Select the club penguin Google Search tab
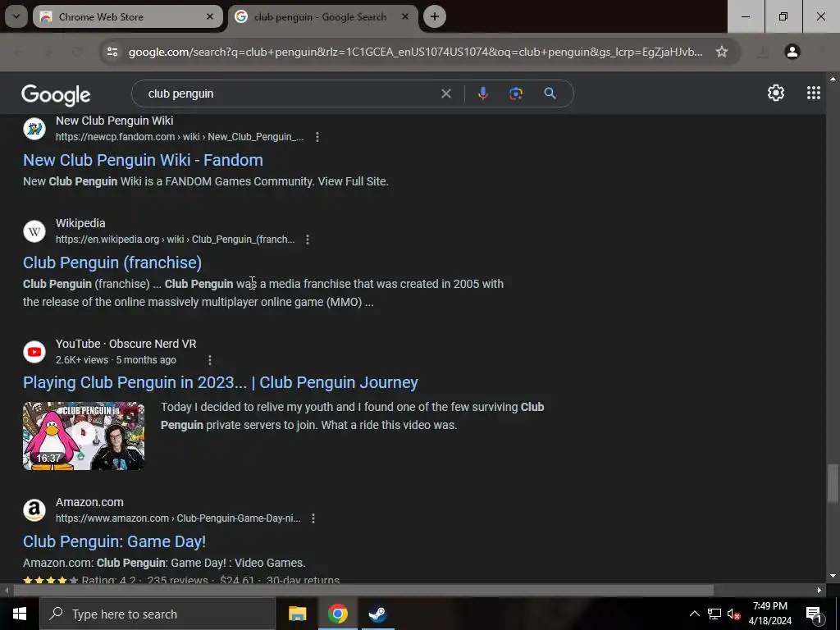 (323, 16)
